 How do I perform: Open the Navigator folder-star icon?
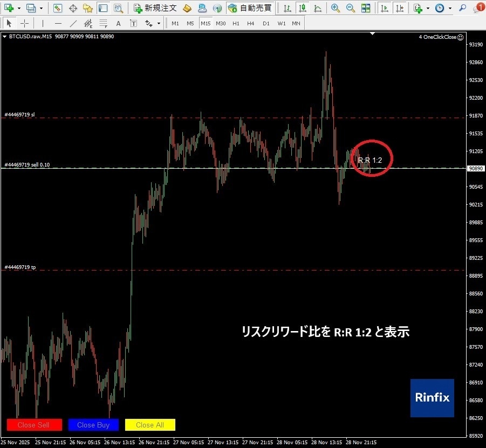pyautogui.click(x=88, y=8)
